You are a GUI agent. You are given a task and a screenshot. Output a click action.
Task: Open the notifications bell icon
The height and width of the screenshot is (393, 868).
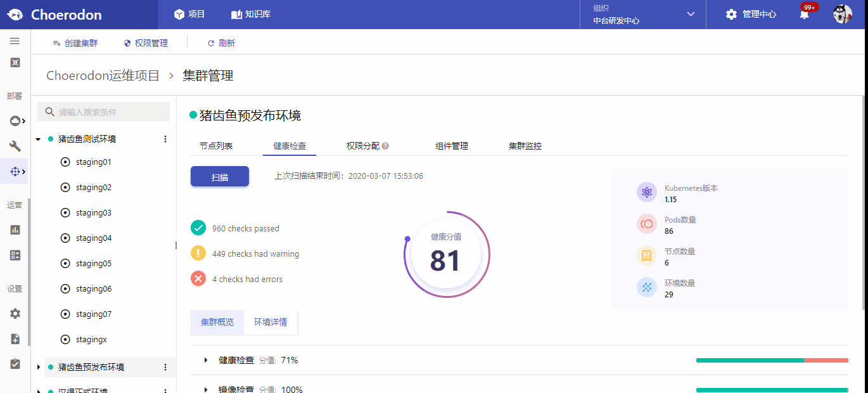tap(805, 14)
